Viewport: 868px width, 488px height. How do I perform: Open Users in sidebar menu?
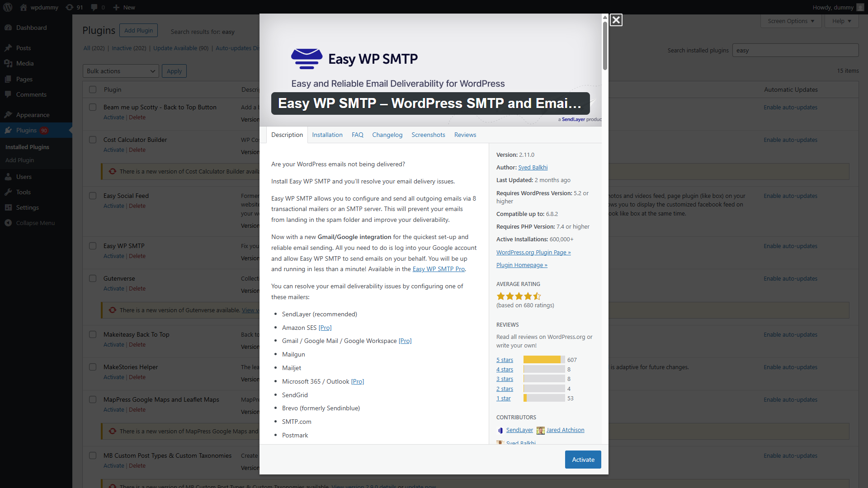click(36, 177)
